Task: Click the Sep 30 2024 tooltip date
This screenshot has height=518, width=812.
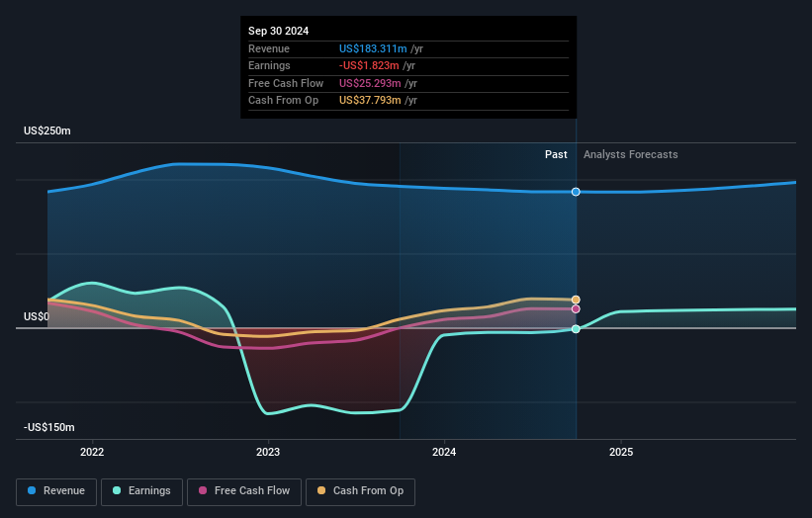Action: tap(279, 31)
